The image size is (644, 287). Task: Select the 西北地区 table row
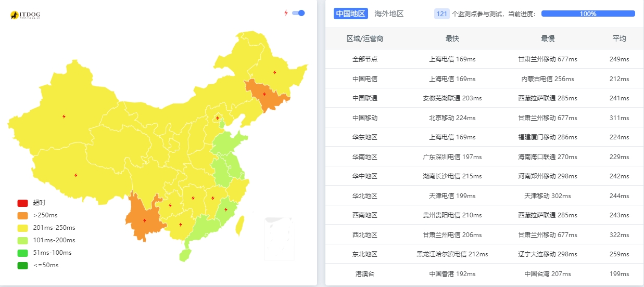tap(484, 234)
